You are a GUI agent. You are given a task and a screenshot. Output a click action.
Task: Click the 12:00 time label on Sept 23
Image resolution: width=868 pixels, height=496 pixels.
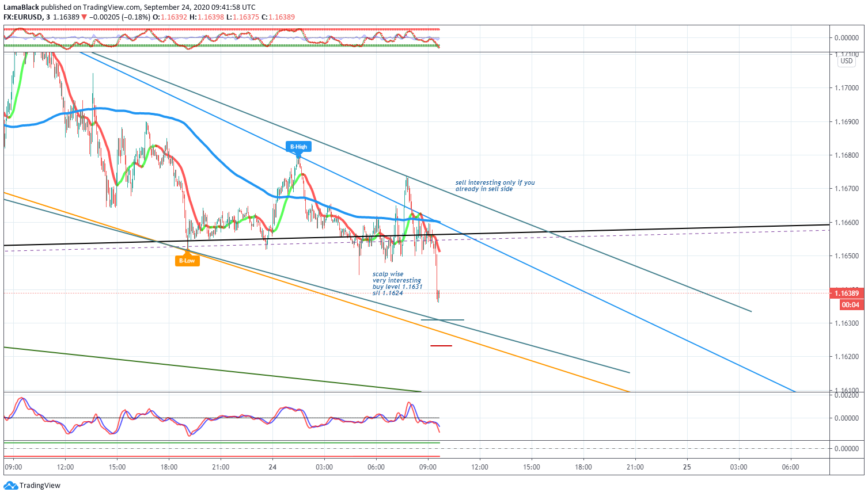click(x=65, y=467)
